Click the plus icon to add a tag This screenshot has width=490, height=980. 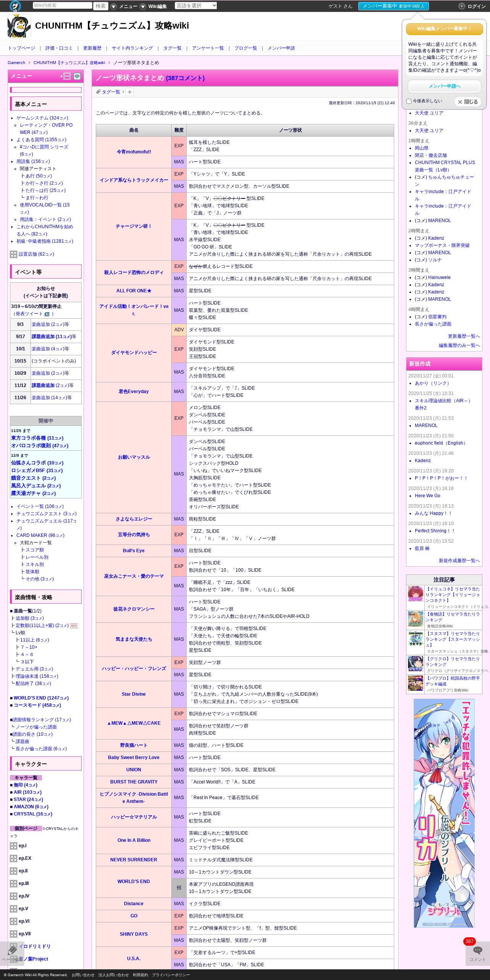pyautogui.click(x=130, y=92)
